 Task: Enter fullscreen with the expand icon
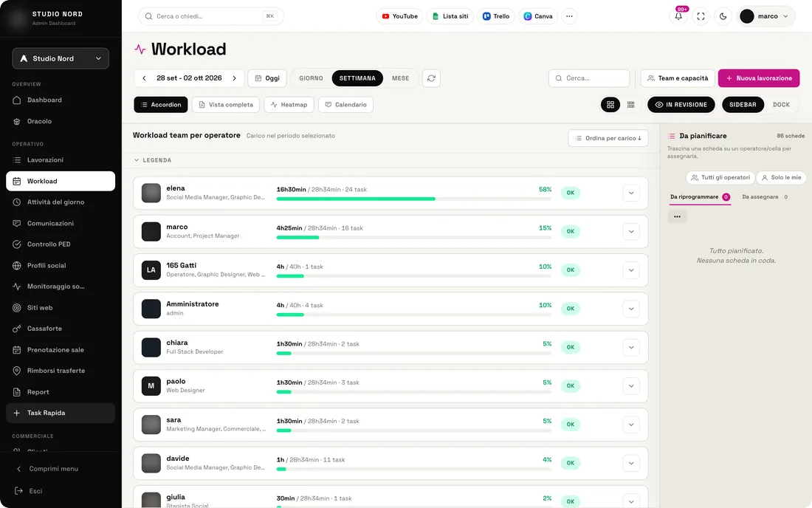[701, 16]
